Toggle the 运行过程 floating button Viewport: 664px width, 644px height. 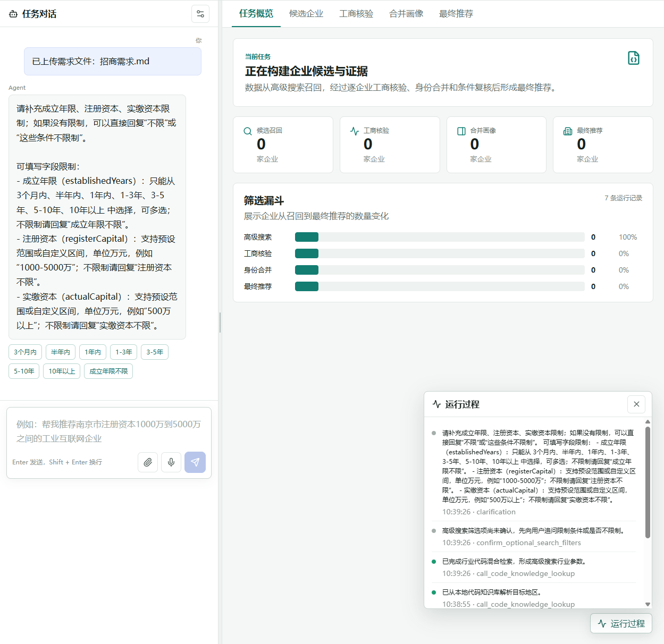click(x=621, y=623)
